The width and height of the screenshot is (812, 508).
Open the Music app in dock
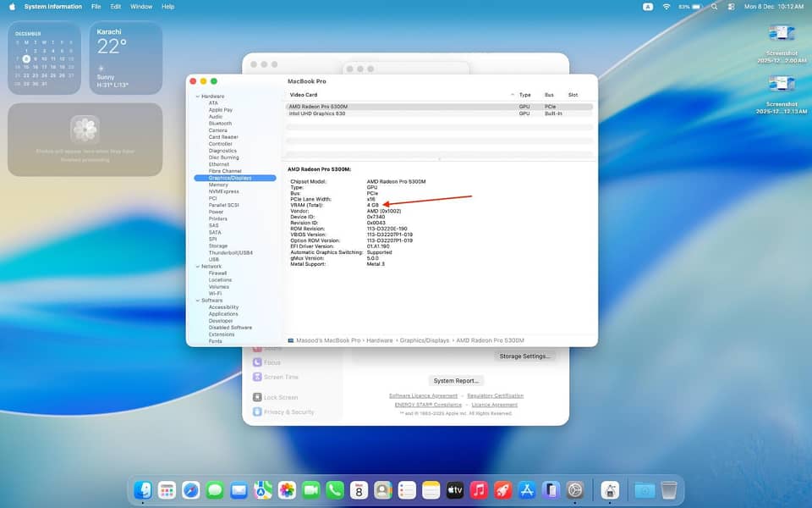coord(479,490)
